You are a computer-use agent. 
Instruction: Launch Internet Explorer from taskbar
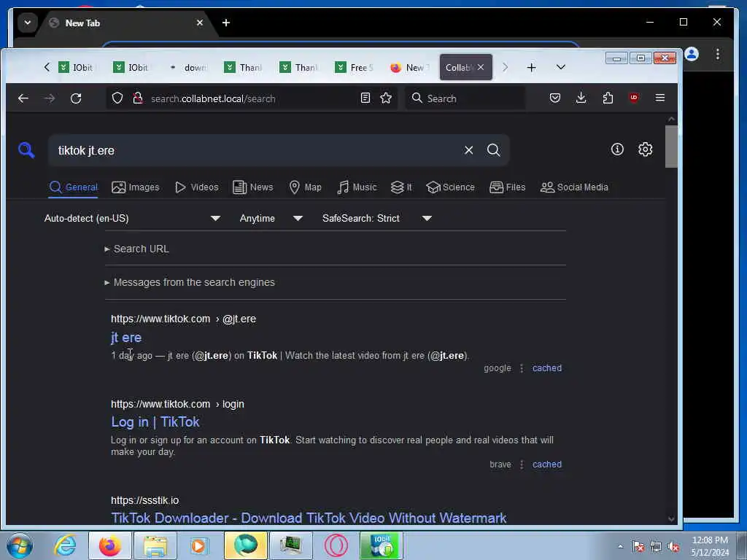click(64, 545)
